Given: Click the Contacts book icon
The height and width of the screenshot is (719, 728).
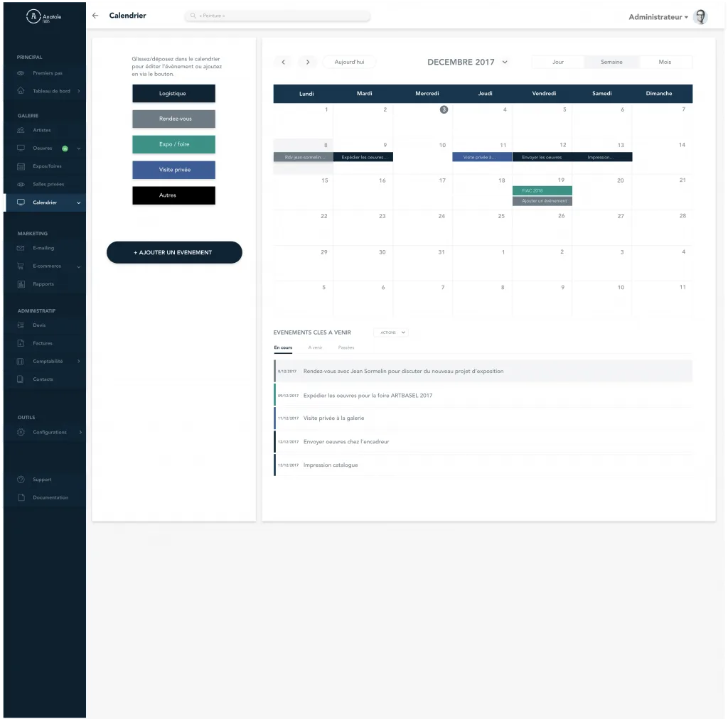Looking at the screenshot, I should 21,379.
